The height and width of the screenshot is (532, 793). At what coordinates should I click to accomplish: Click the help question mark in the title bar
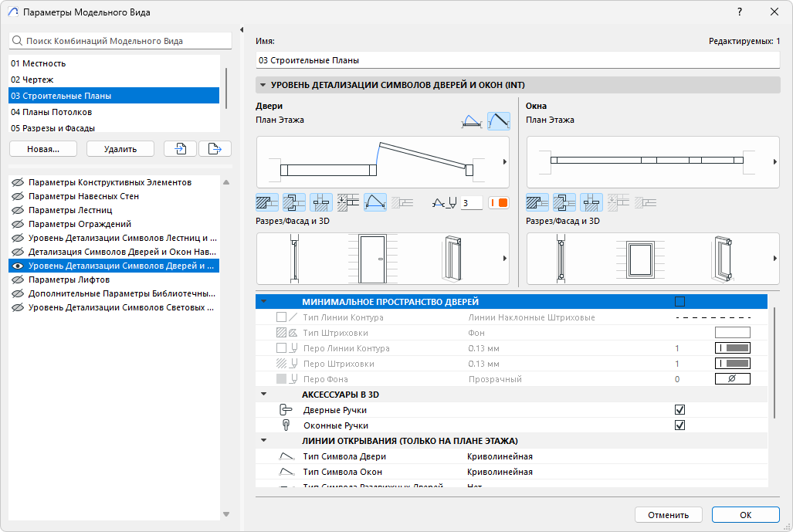coord(740,12)
